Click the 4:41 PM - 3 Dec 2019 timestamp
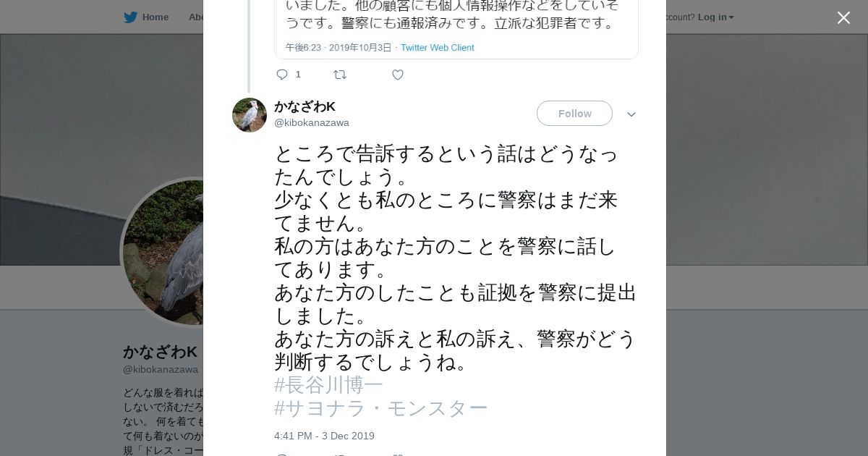 324,436
